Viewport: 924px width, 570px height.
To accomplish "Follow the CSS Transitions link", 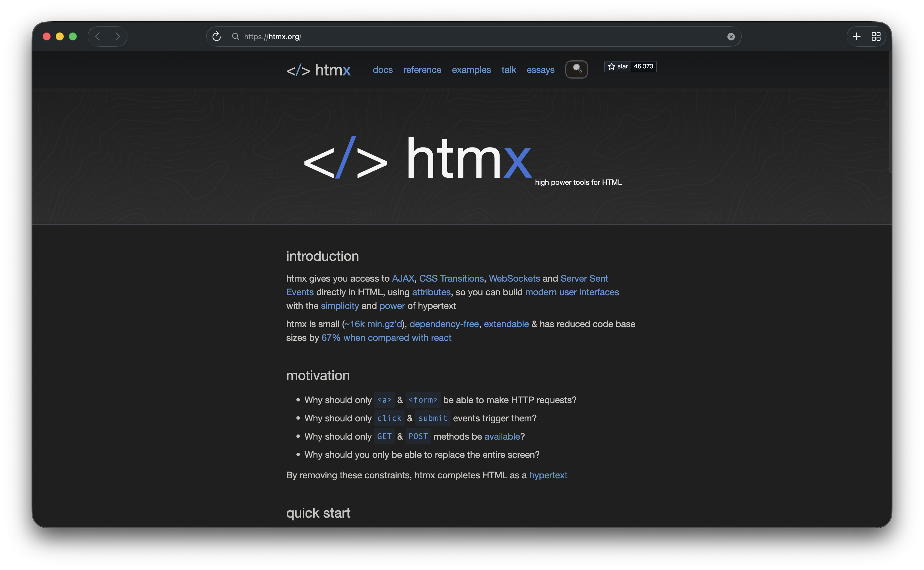I will tap(451, 278).
